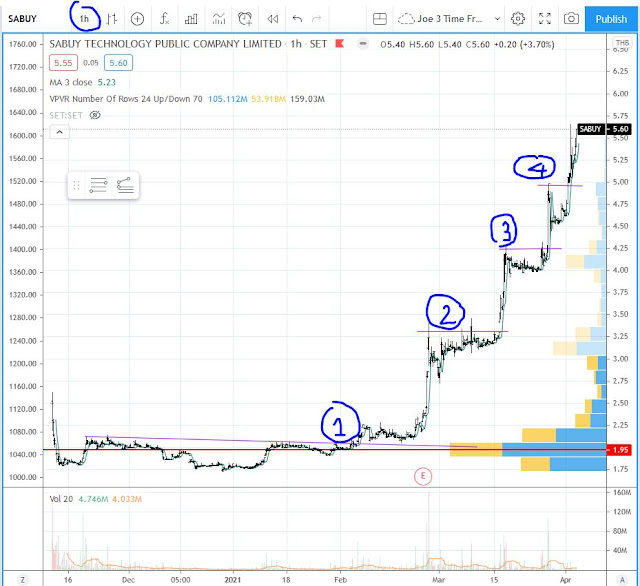Image resolution: width=640 pixels, height=586 pixels.
Task: Open indicator templates icon
Action: pos(219,19)
